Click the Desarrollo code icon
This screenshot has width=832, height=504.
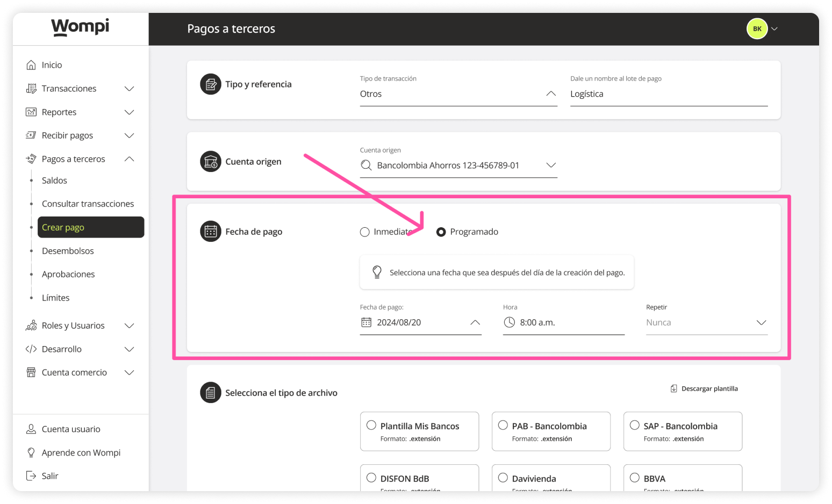[x=31, y=349]
